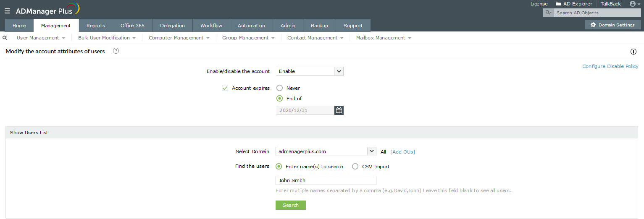Open the Admin tab
The image size is (644, 219).
288,26
